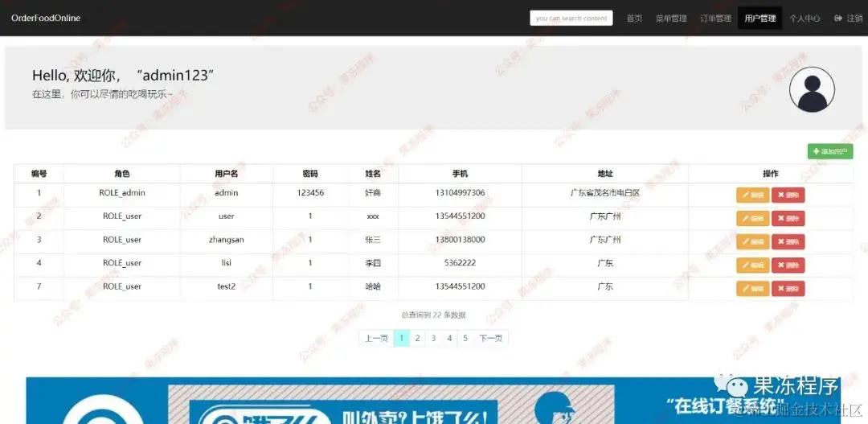
Task: Open 个人中心 in the navbar
Action: pyautogui.click(x=805, y=19)
